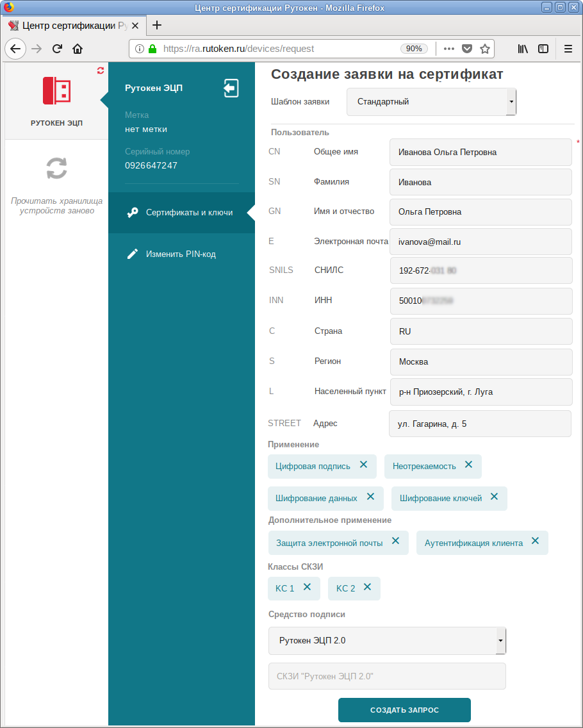Click the Адрес street field
Viewport: 583px width, 728px height.
coord(480,424)
